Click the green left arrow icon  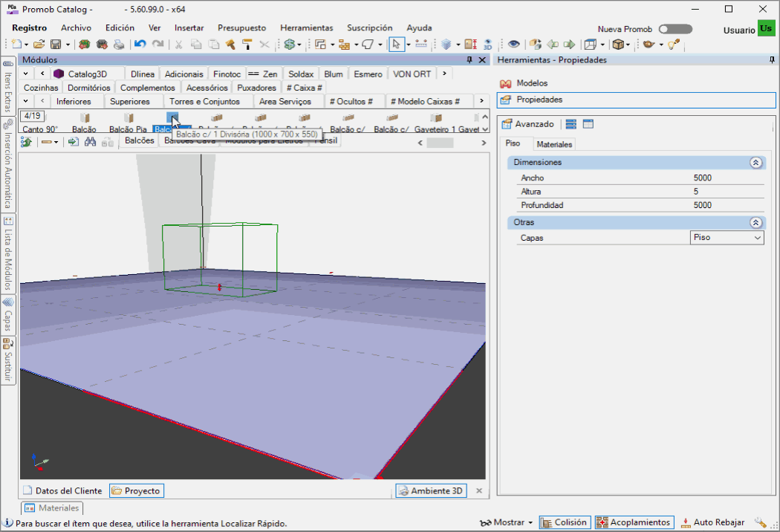(x=553, y=45)
